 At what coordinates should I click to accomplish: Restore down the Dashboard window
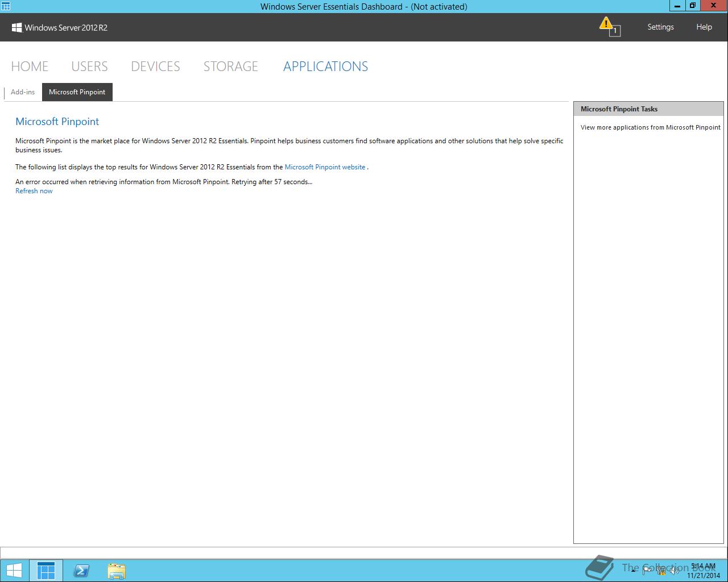(x=692, y=6)
